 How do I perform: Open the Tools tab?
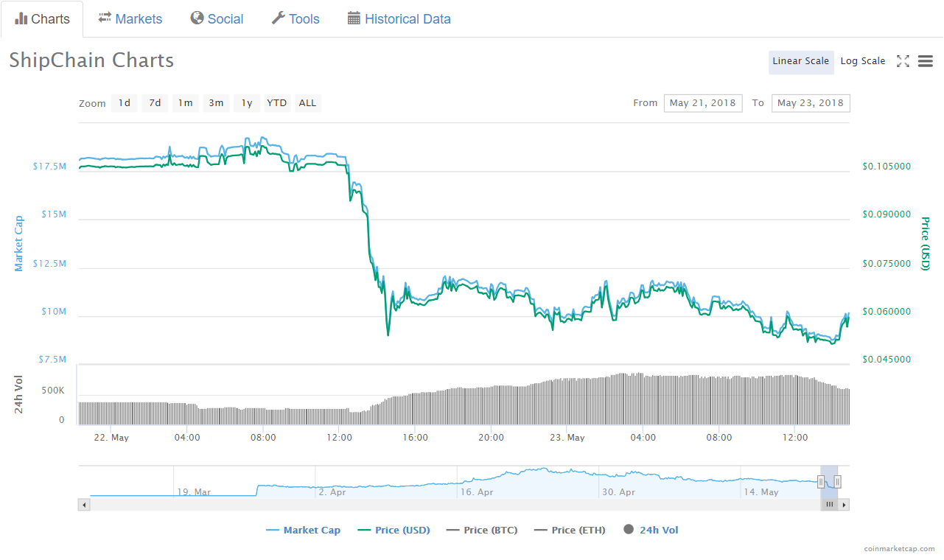click(x=296, y=19)
